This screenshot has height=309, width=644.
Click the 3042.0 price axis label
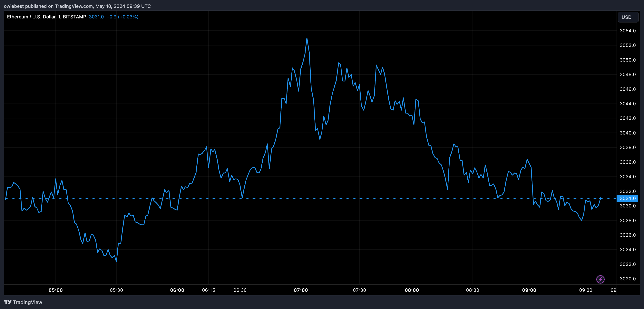pos(628,118)
